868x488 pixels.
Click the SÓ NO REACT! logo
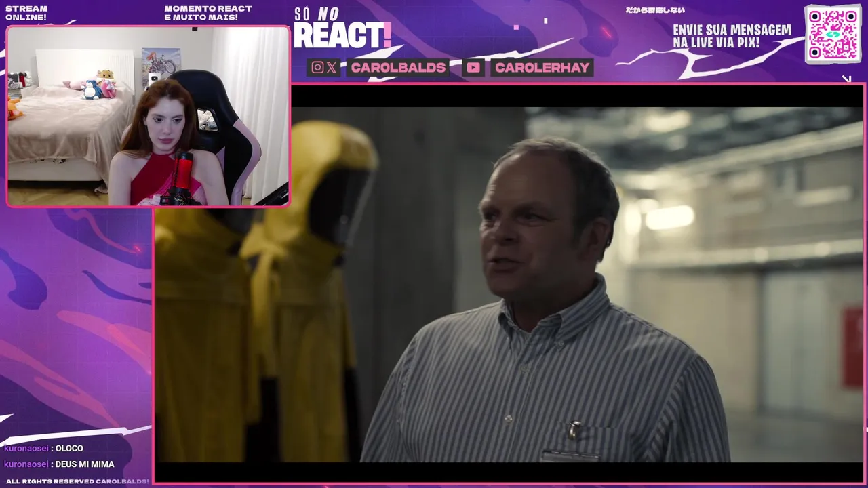point(342,29)
